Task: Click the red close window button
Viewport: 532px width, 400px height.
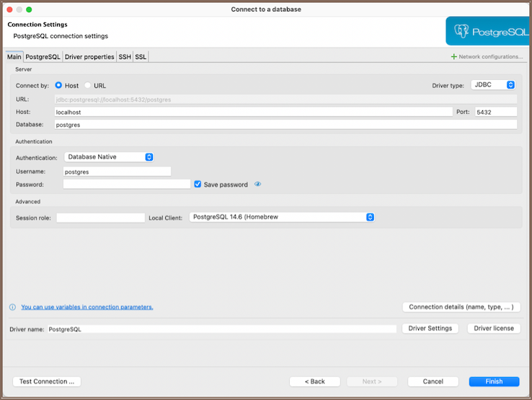Action: coord(9,9)
